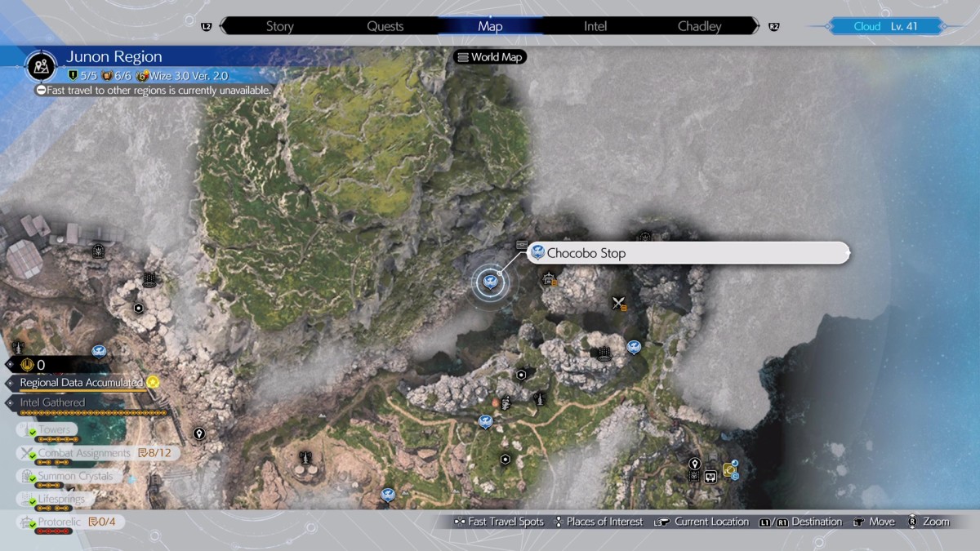The width and height of the screenshot is (980, 551).
Task: Open the World Map button
Action: (490, 57)
